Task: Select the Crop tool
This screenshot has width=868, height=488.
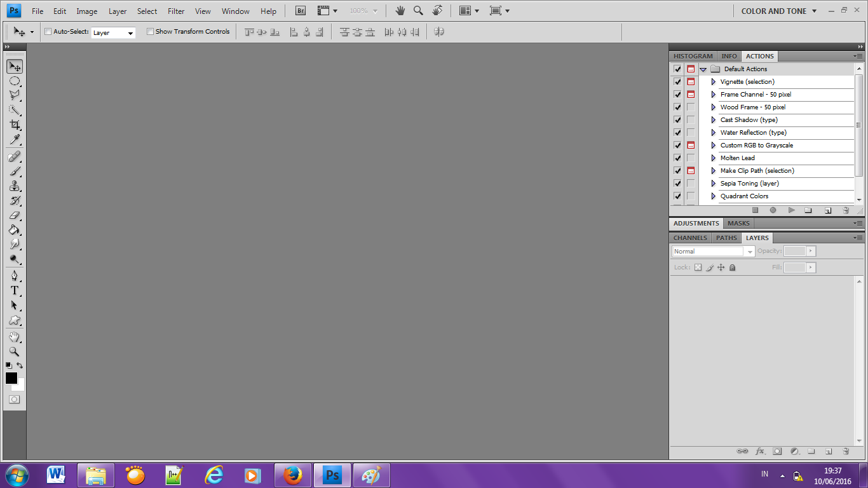Action: [15, 125]
